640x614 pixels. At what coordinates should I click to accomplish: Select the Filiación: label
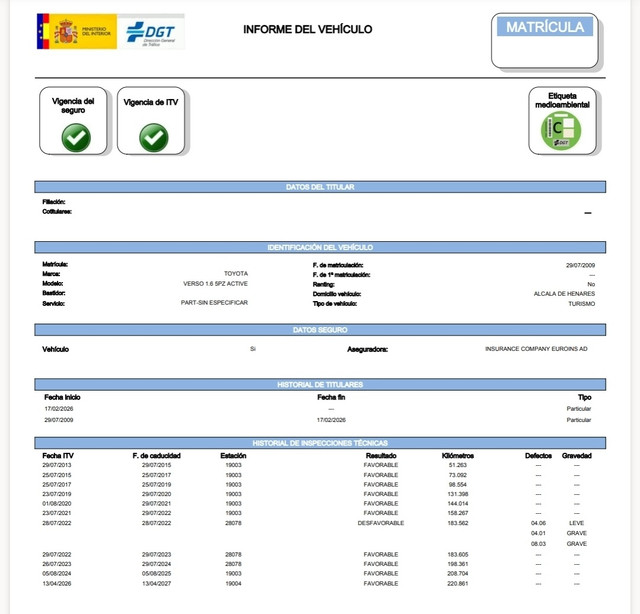(53, 202)
